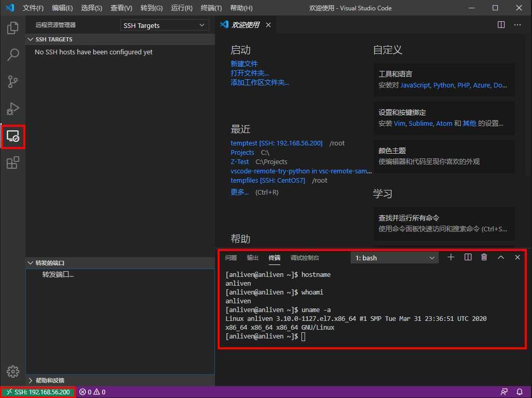This screenshot has height=398, width=532.
Task: Click the PHP install link
Action: pyautogui.click(x=464, y=85)
